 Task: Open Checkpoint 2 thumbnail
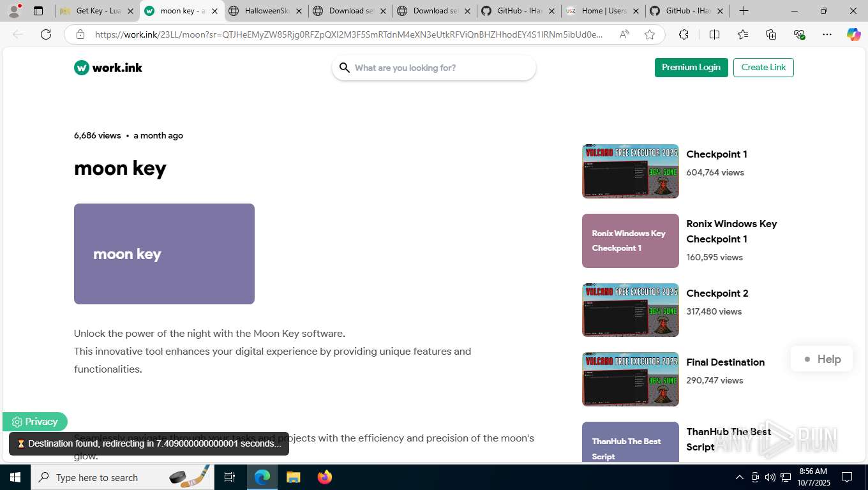pyautogui.click(x=631, y=310)
